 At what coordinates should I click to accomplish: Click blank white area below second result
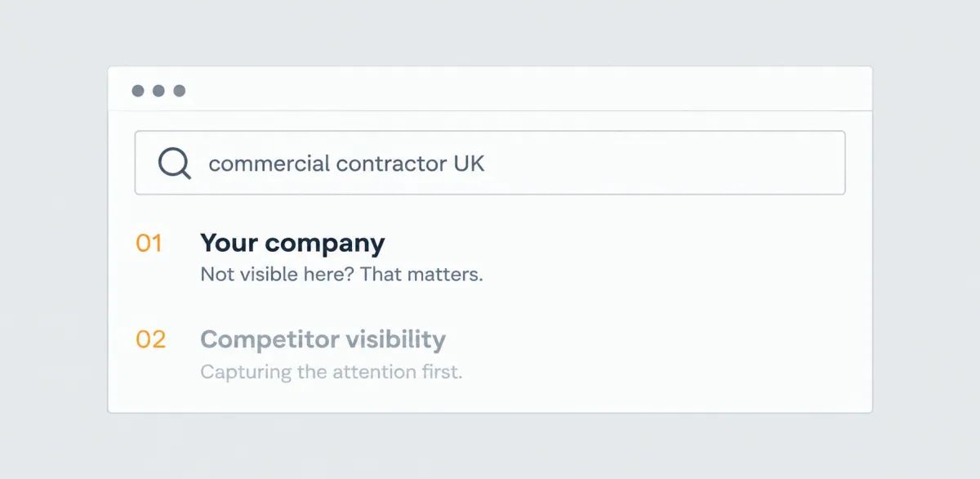[x=490, y=399]
